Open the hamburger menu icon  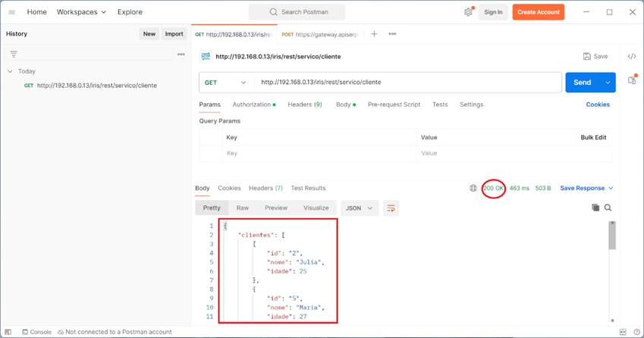11,12
